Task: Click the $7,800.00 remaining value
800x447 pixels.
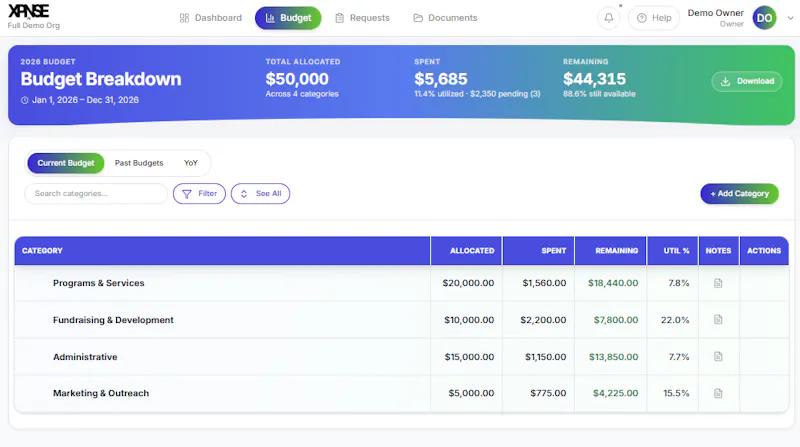Action: (x=616, y=320)
